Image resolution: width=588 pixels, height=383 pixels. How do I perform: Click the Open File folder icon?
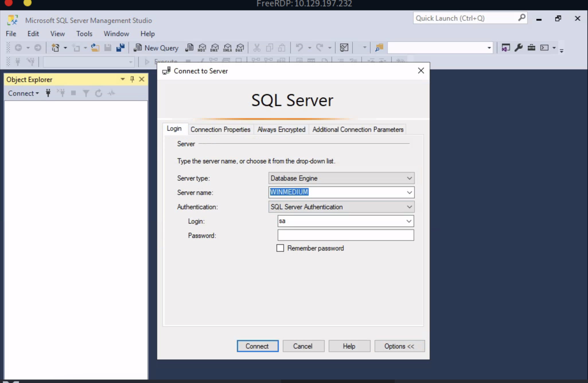[95, 48]
